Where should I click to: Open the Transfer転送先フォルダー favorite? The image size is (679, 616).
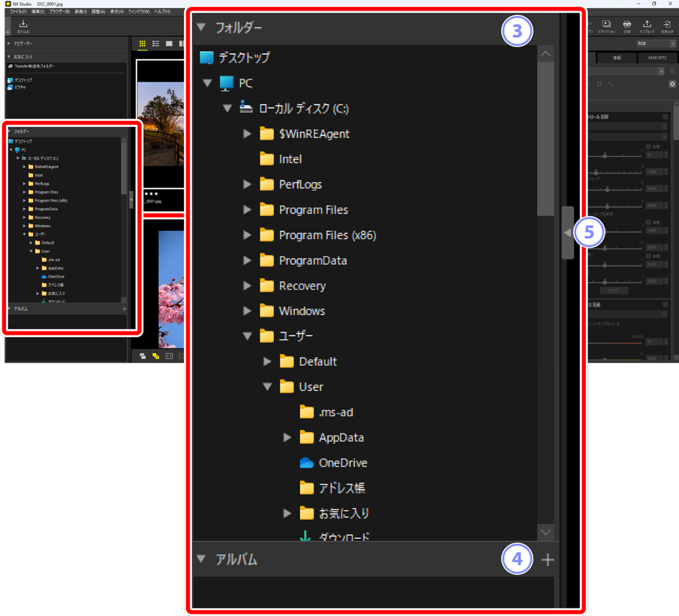(35, 67)
